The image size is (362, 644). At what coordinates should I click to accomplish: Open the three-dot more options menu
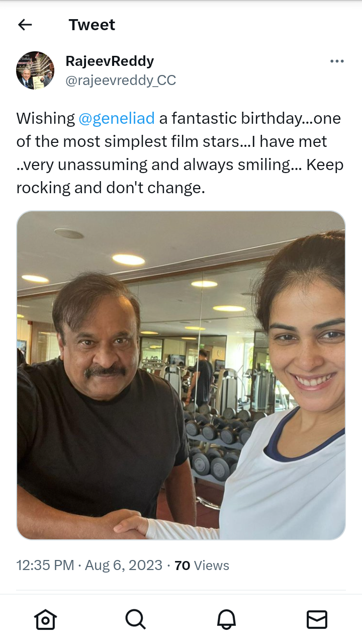[337, 61]
